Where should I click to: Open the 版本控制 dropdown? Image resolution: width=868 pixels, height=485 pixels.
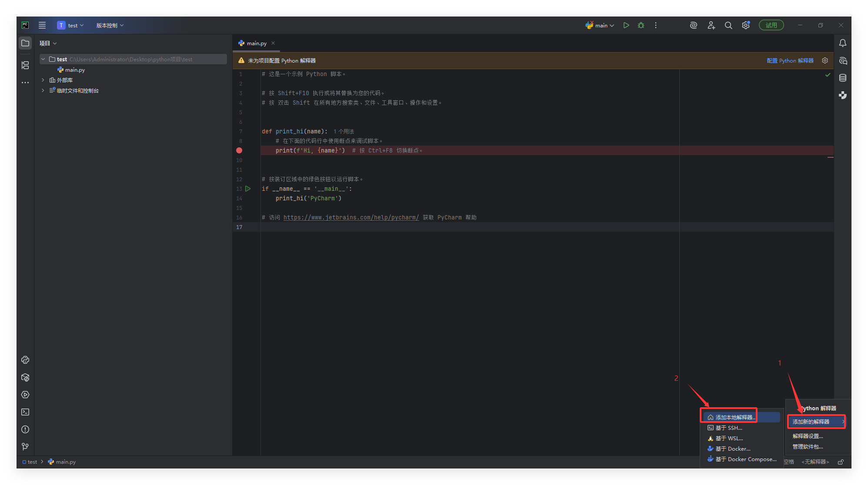coord(110,25)
